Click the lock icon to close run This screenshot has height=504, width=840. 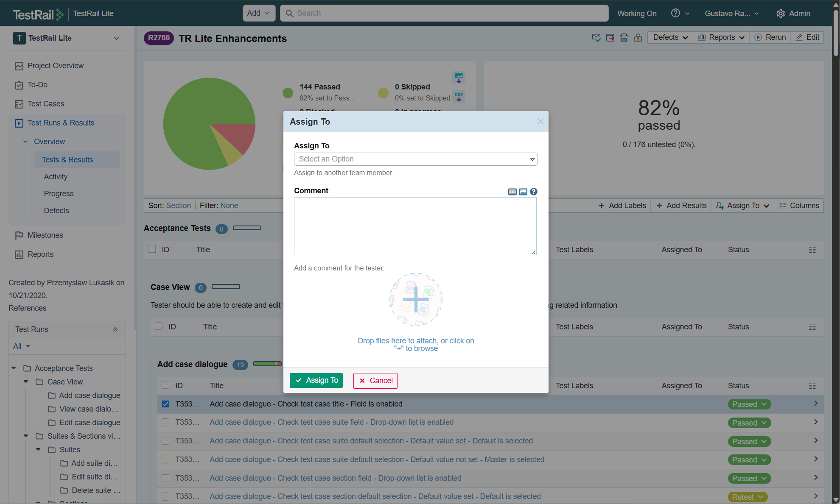point(638,38)
